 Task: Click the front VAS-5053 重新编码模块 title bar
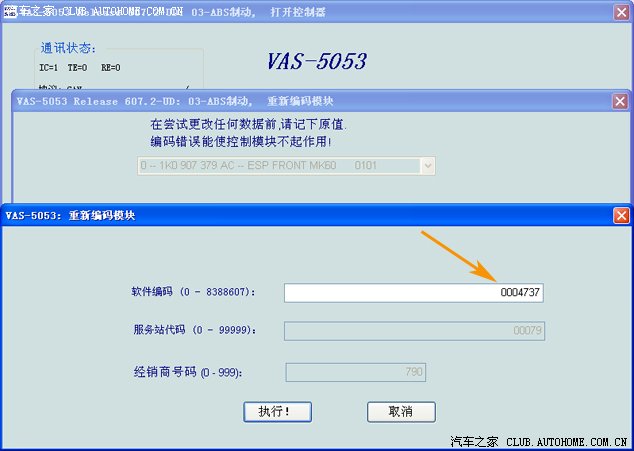coord(300,215)
